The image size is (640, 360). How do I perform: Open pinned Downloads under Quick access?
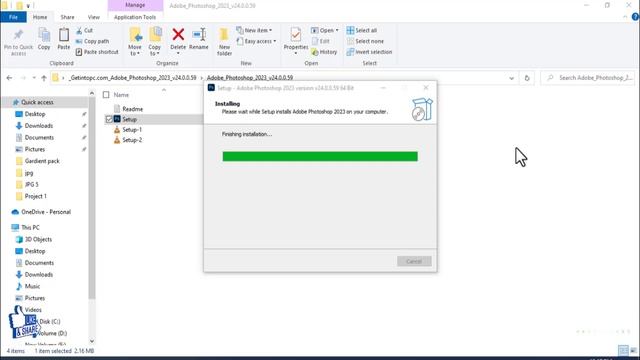click(x=34, y=126)
